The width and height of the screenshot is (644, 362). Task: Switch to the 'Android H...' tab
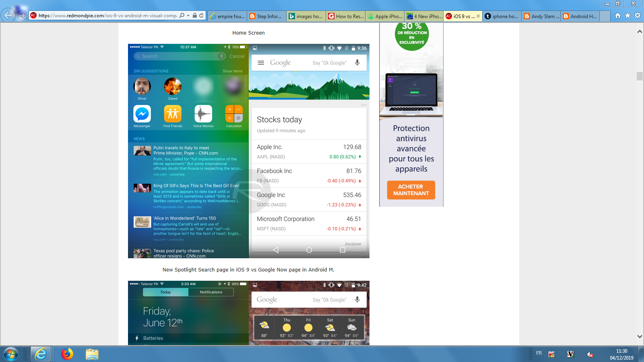click(580, 16)
